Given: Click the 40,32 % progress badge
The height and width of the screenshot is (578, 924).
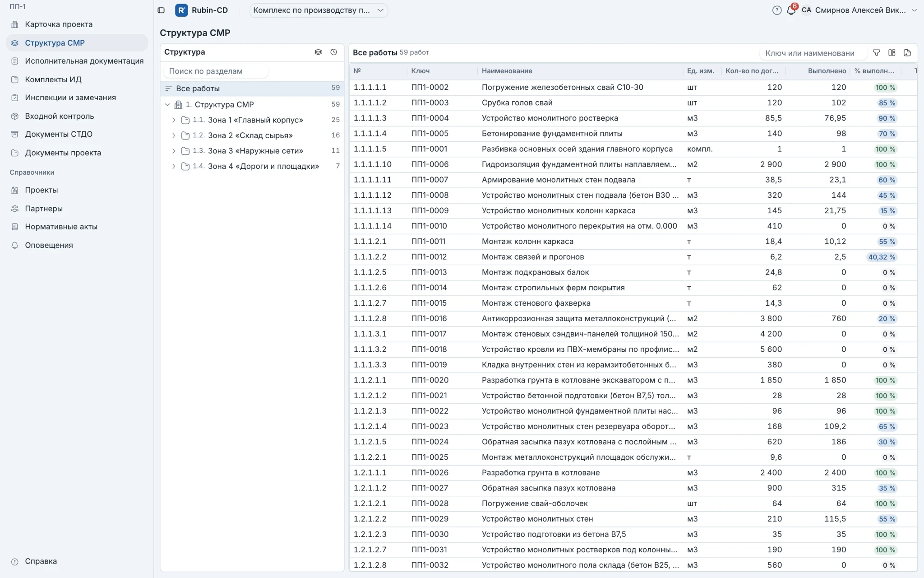Looking at the screenshot, I should point(882,257).
